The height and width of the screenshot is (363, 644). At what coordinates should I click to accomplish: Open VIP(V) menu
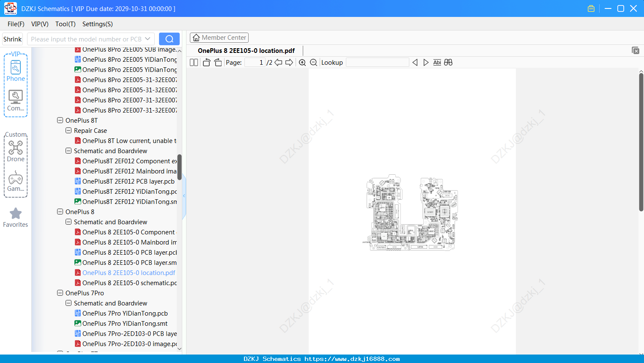40,24
